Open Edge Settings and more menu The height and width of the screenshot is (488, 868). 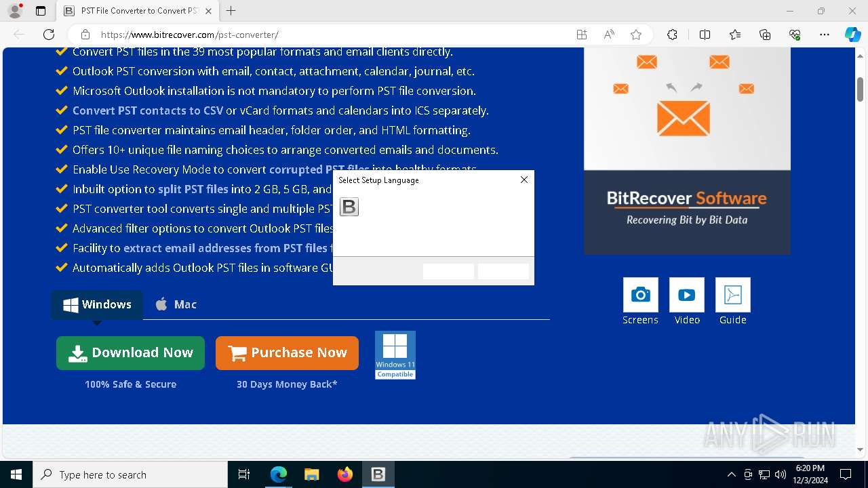pos(825,35)
